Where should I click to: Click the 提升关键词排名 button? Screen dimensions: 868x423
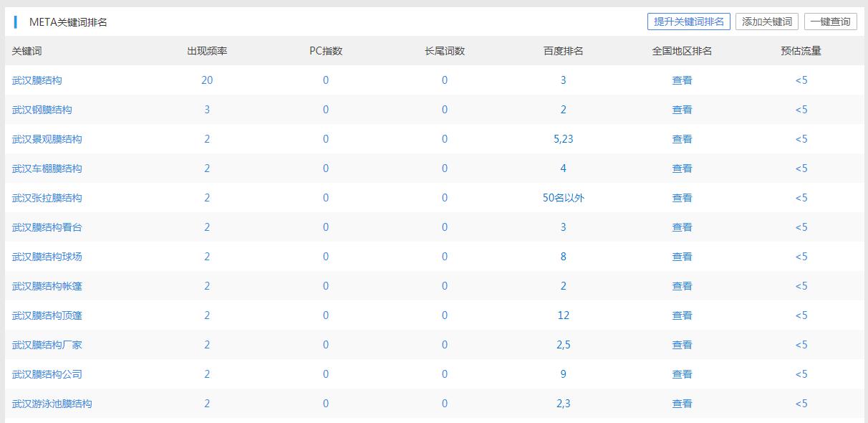[688, 22]
